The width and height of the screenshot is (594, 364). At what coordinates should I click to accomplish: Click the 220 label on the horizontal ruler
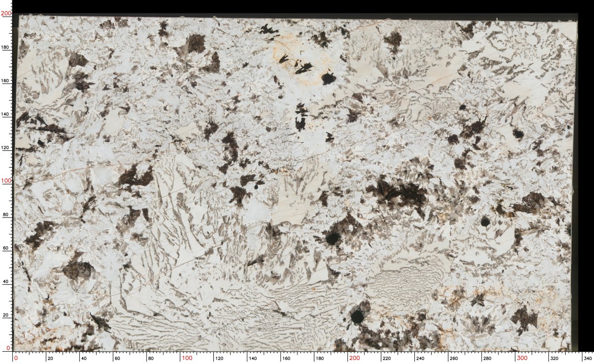(388, 358)
